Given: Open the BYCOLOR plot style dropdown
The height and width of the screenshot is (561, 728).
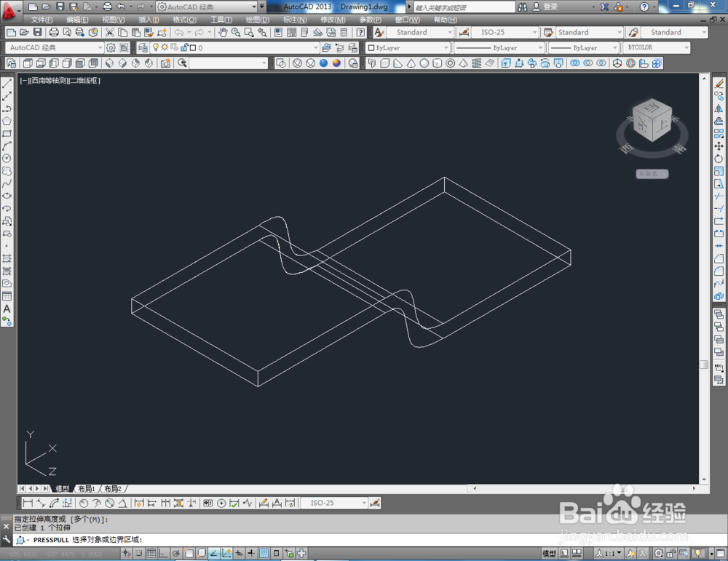Looking at the screenshot, I should point(656,47).
